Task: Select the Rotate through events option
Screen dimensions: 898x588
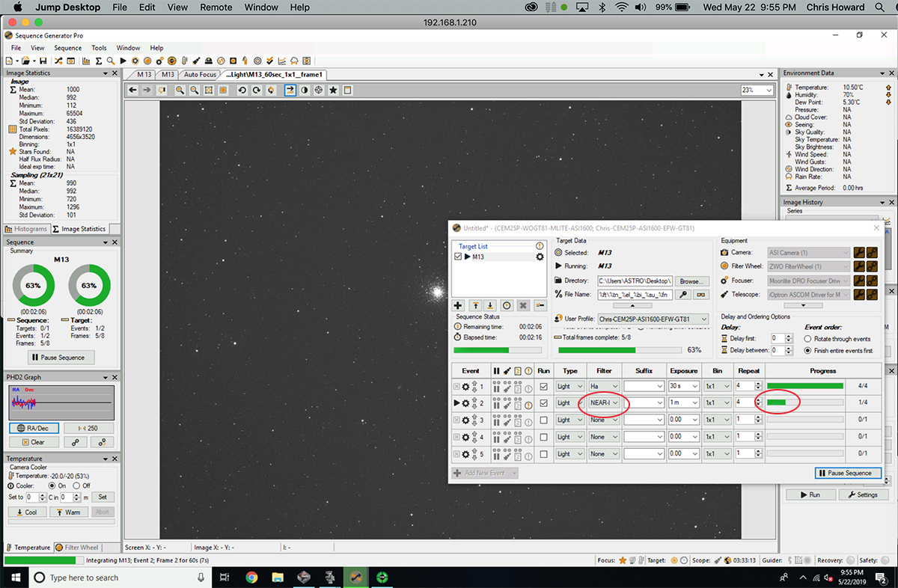Action: 807,339
